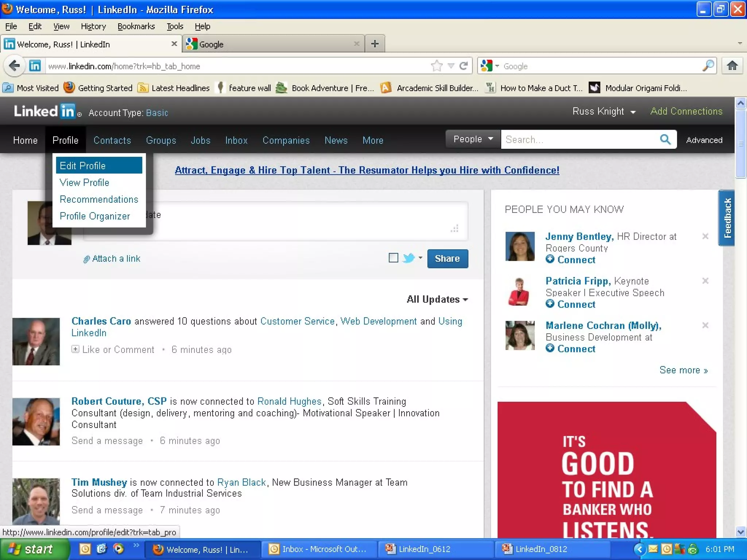Expand the Twitter account dropdown arrow
Screen dimensions: 747x560
(421, 258)
